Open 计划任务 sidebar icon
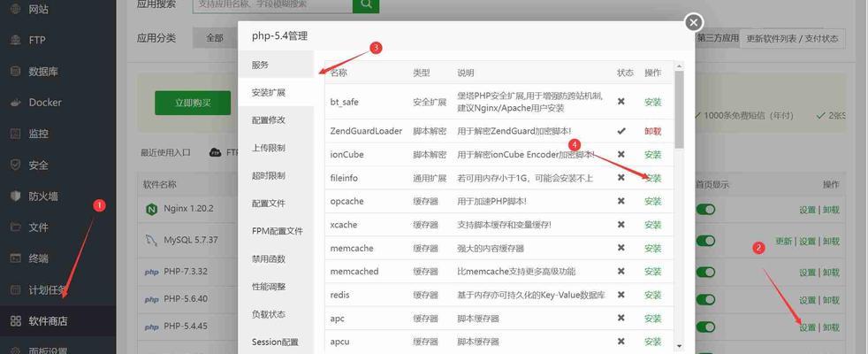Screen dimensions: 868x354 (x=16, y=289)
